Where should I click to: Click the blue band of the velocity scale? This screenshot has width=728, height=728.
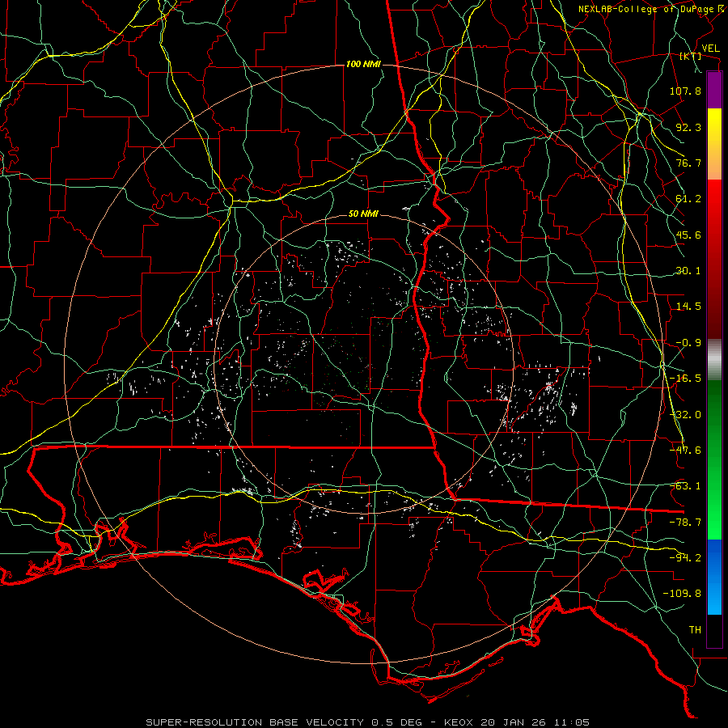[714, 577]
